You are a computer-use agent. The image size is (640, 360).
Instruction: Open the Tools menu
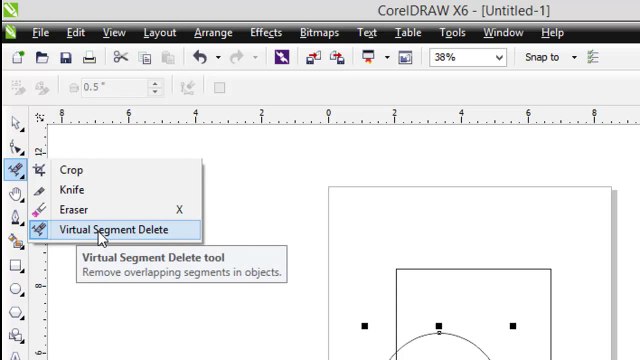pos(452,33)
